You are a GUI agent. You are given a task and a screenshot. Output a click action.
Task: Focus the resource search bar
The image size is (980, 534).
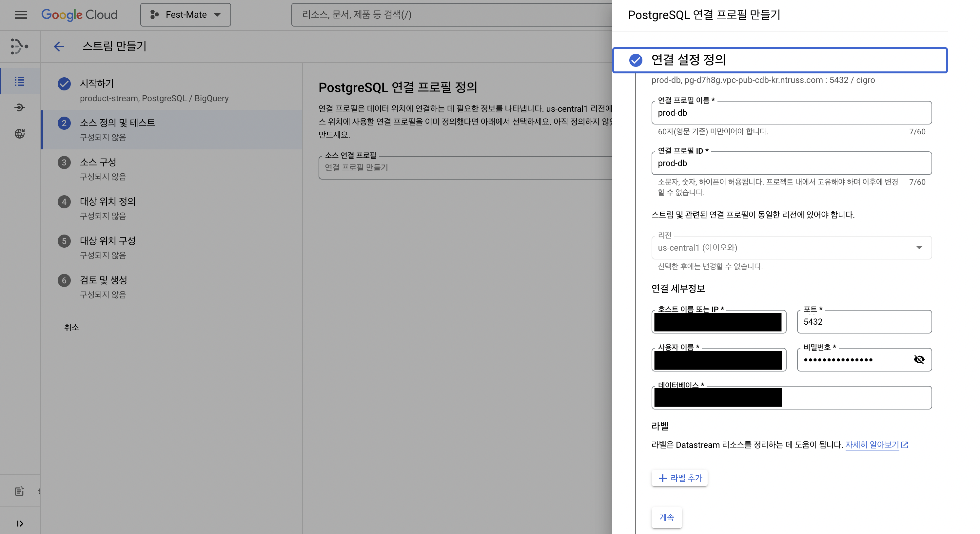[x=452, y=15]
